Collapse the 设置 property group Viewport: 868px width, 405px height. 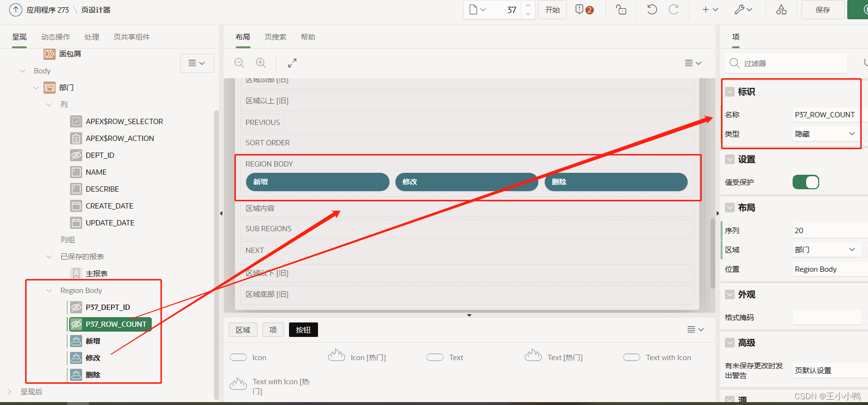tap(730, 159)
